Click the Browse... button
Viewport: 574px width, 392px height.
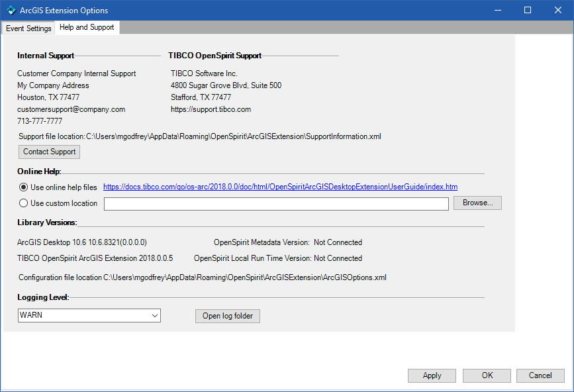click(477, 203)
